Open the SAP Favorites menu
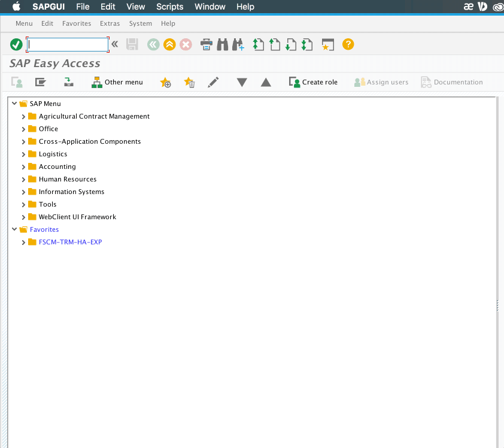504x448 pixels. (x=77, y=23)
